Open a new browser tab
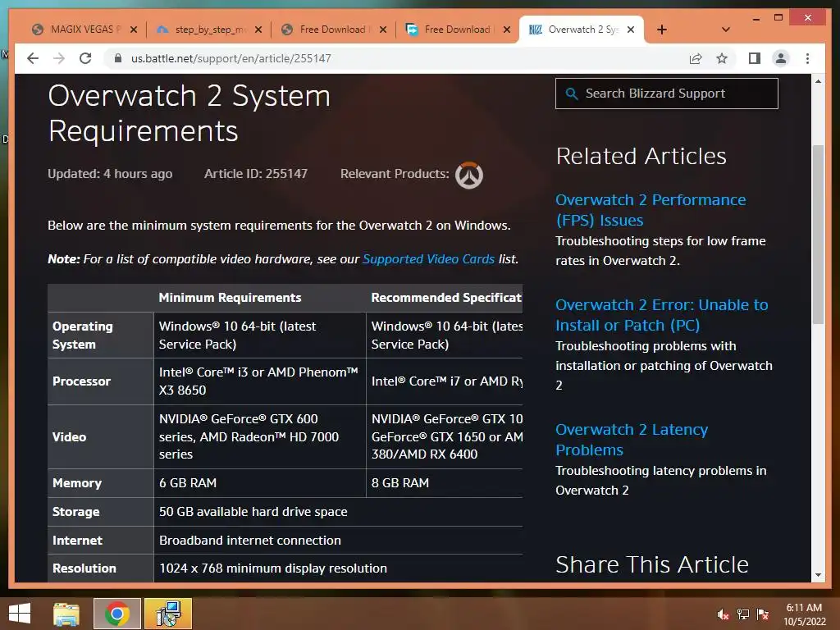Viewport: 840px width, 630px height. pyautogui.click(x=662, y=30)
